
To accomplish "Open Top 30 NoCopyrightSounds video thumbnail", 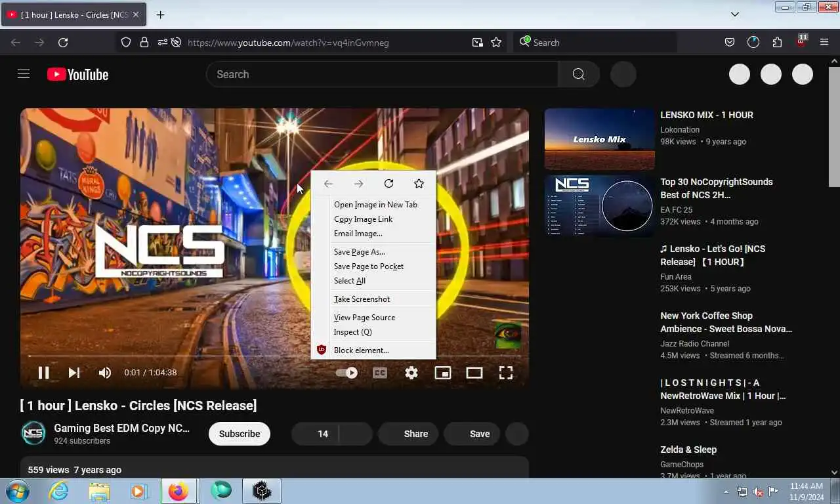I will [x=599, y=206].
